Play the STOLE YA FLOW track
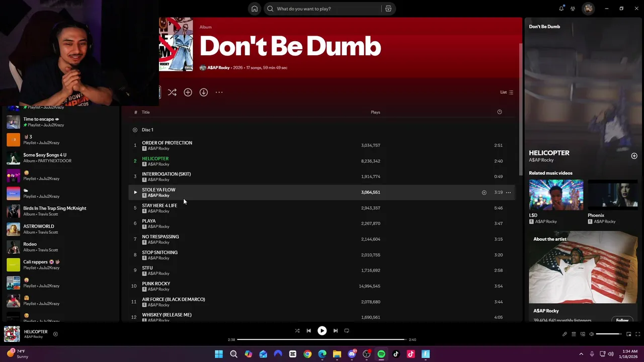Viewport: 644px width, 362px height. point(135,192)
